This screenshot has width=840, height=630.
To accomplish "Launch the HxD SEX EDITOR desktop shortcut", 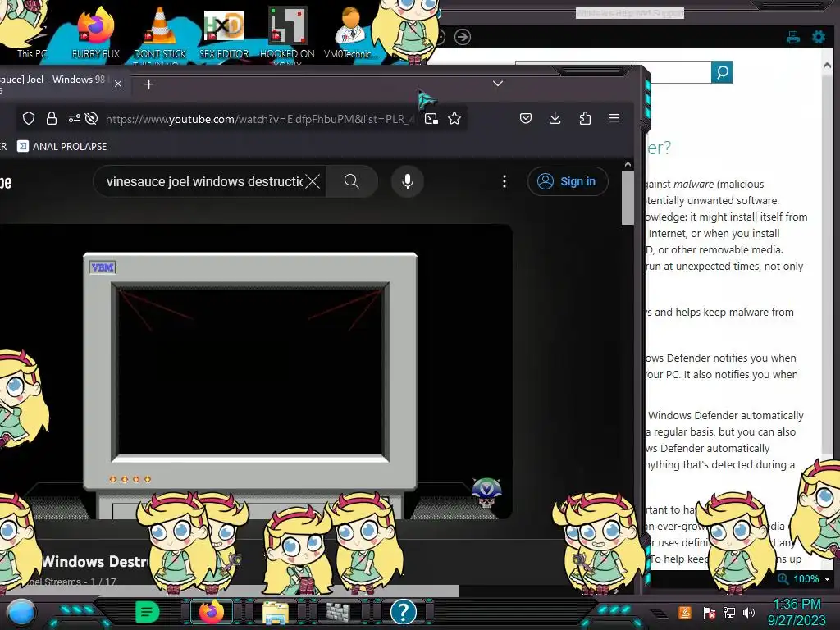I will 224,32.
